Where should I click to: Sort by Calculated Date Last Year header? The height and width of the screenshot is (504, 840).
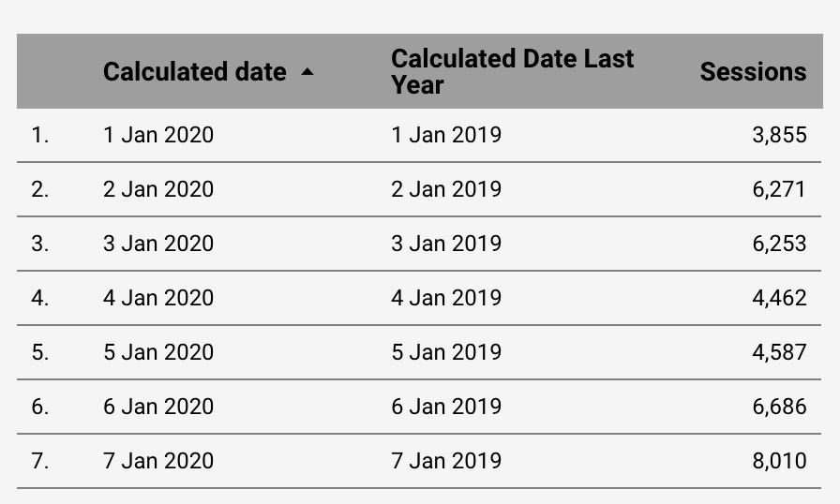click(x=512, y=72)
